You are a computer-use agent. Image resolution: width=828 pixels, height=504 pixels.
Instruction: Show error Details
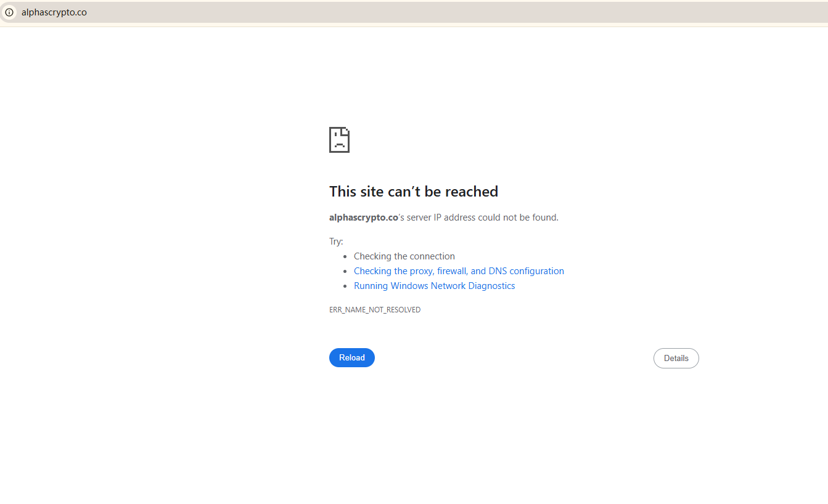click(676, 358)
